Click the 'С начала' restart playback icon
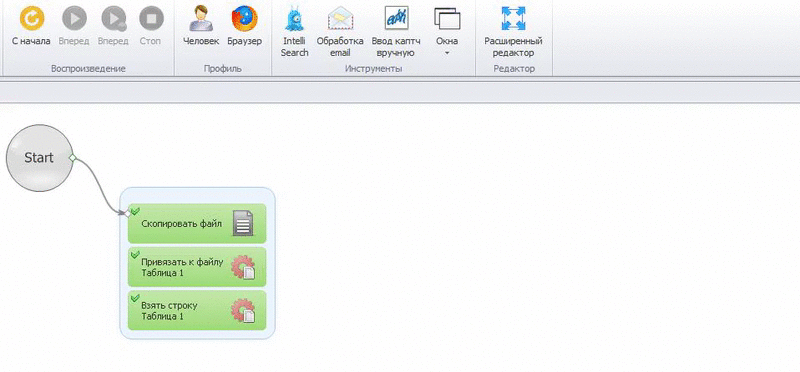800x372 pixels. 32,18
